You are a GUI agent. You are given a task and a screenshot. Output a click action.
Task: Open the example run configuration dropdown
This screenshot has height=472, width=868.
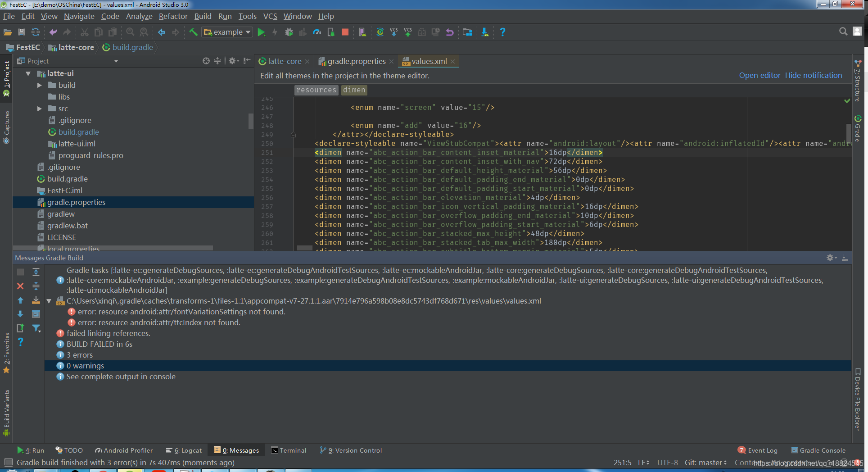tap(227, 32)
